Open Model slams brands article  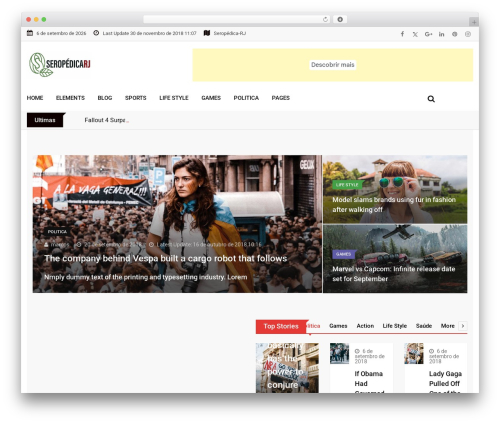pos(394,204)
